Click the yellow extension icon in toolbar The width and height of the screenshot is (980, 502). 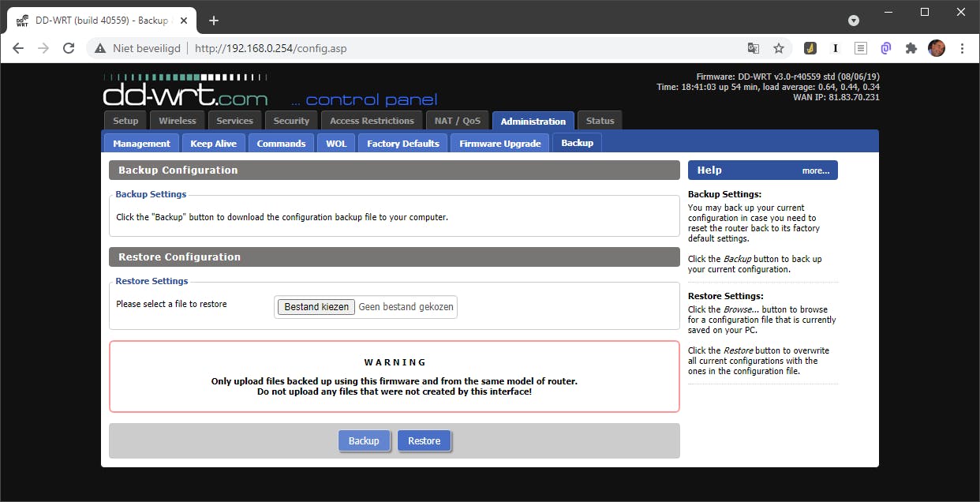810,48
